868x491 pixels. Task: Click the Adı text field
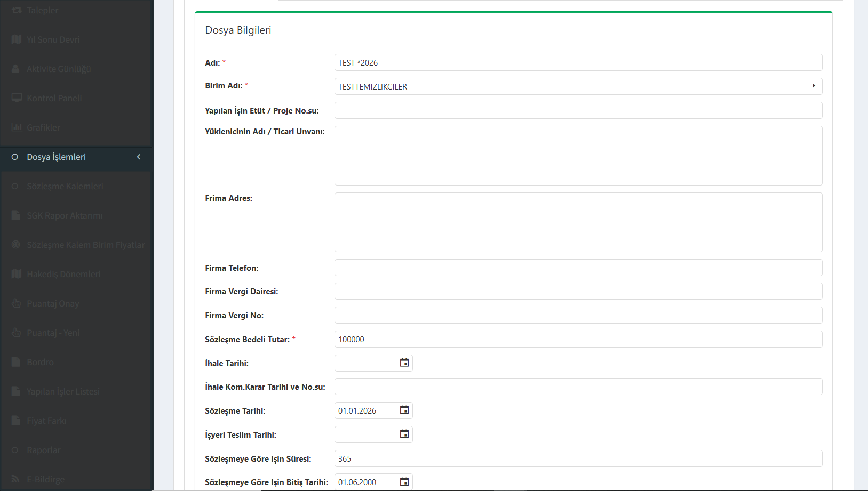578,62
